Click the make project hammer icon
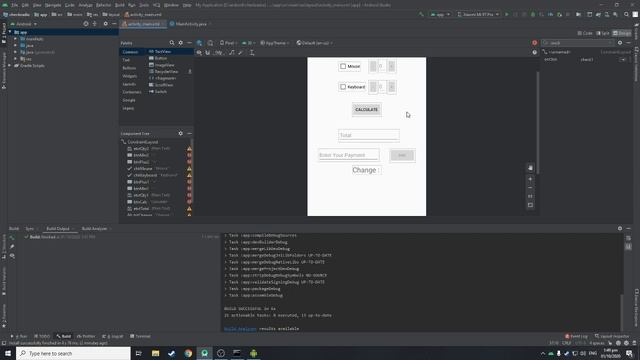Viewport: 640px width, 360px height. coord(421,14)
